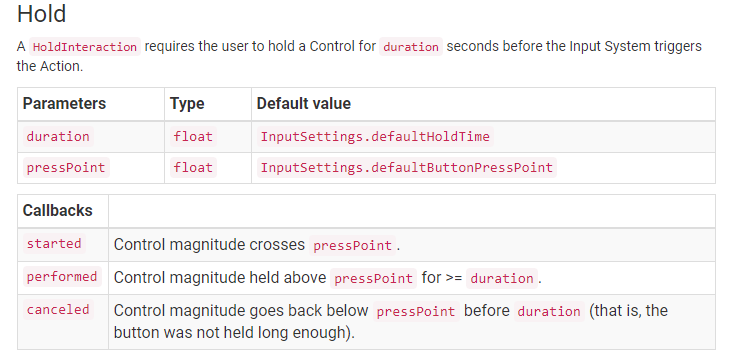This screenshot has height=360, width=737.
Task: Click float type in the duration row
Action: [193, 137]
